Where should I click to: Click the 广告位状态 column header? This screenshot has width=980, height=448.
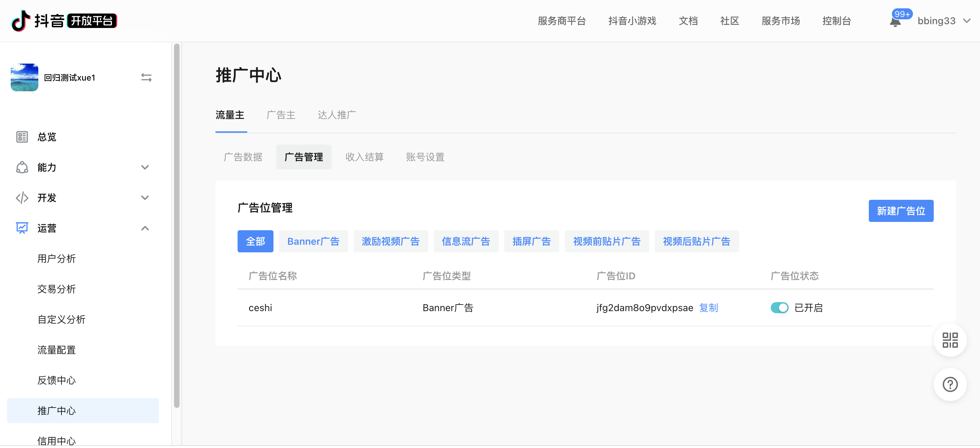click(795, 276)
